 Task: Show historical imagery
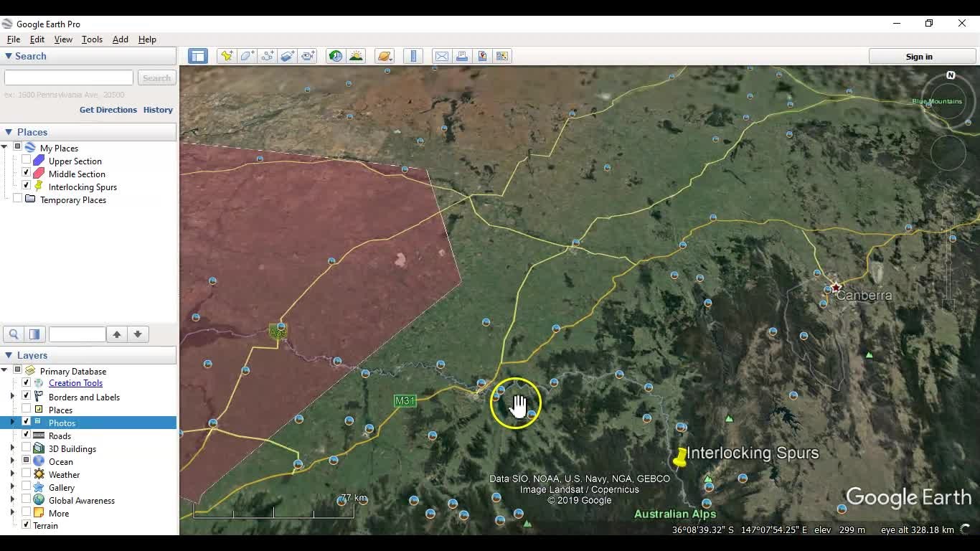point(336,55)
